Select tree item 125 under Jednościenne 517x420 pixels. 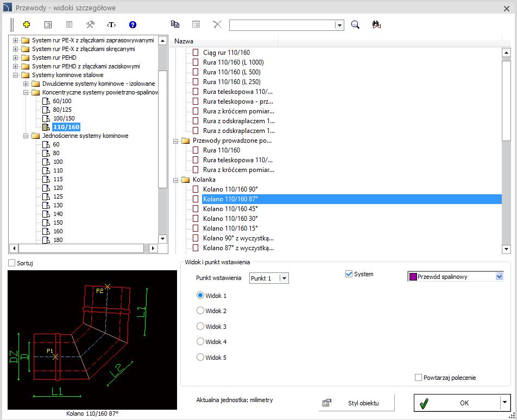58,196
